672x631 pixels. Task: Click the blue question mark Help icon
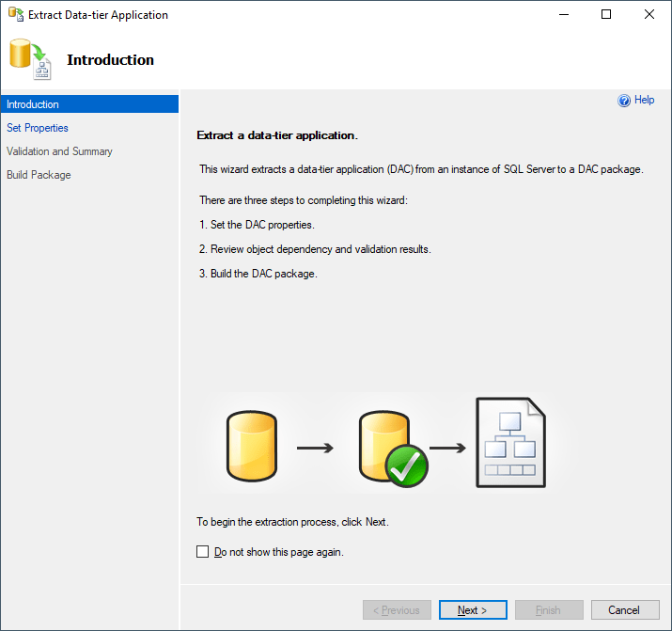pos(623,101)
